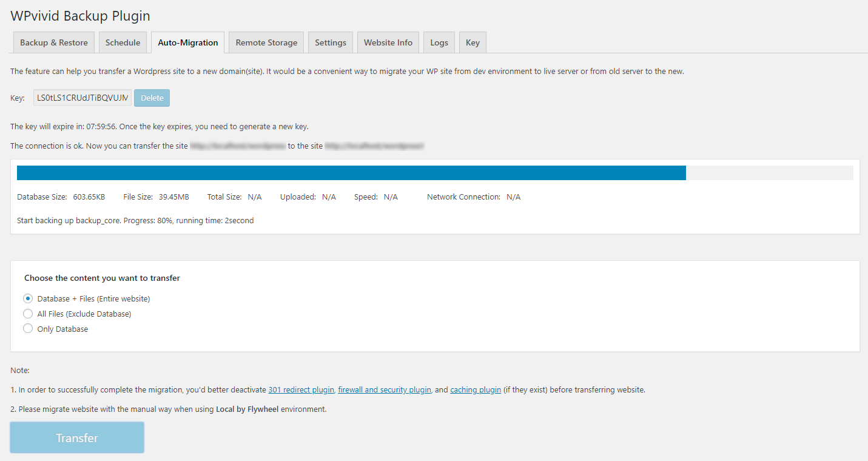
Task: Select Database + Files (Entire website) option
Action: 27,298
